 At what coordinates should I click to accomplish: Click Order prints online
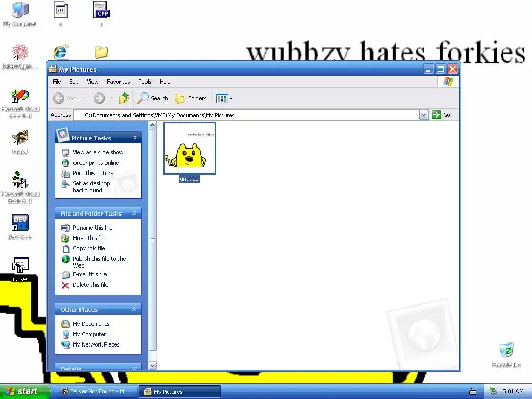click(x=96, y=163)
